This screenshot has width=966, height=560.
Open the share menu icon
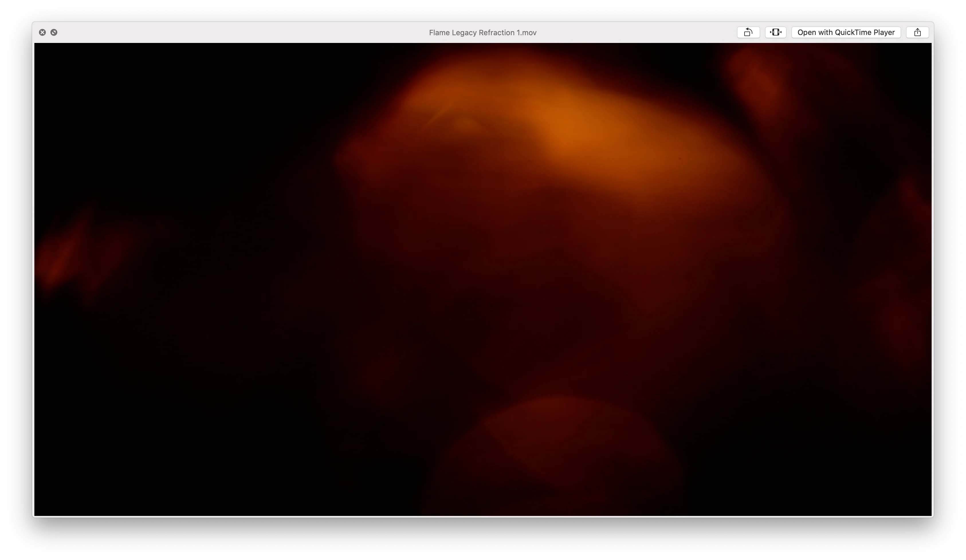tap(917, 33)
